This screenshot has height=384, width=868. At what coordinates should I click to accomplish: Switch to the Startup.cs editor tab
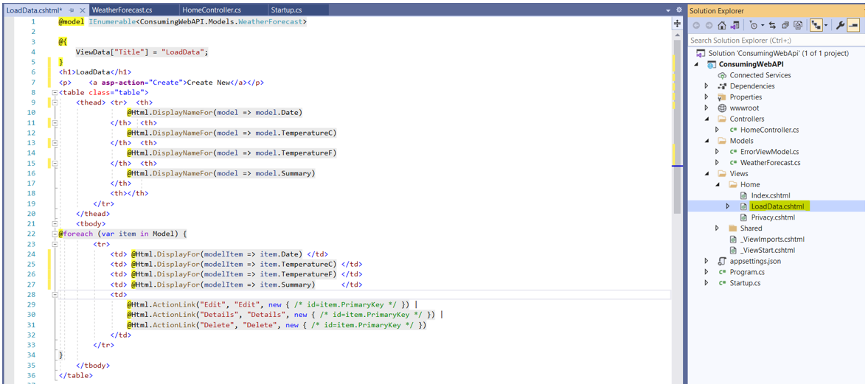click(286, 10)
